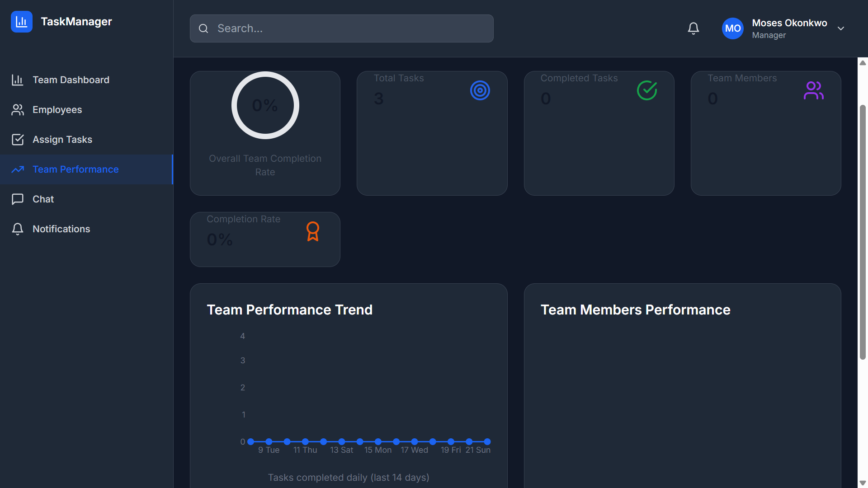This screenshot has height=488, width=868.
Task: Click the Tasks completed daily chart caption
Action: tap(349, 478)
